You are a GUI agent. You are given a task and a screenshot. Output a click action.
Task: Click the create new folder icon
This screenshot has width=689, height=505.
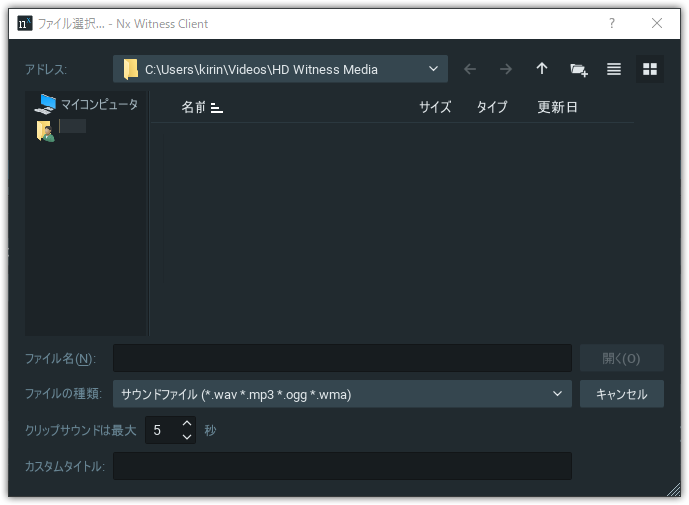(578, 69)
